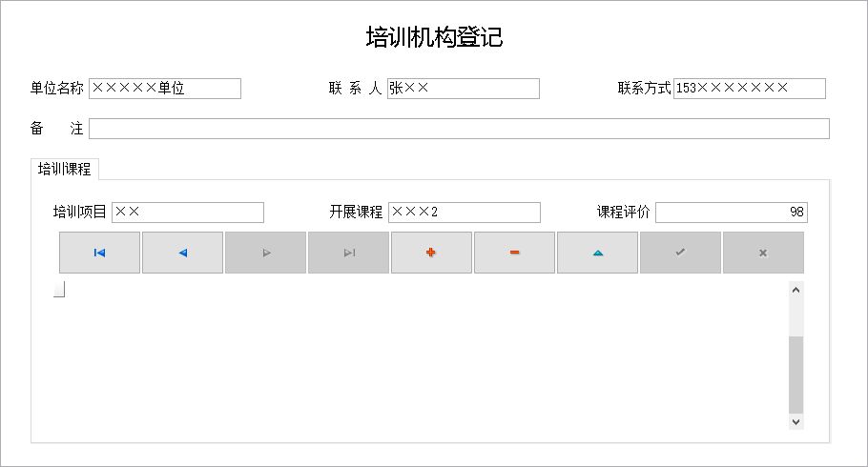Image resolution: width=868 pixels, height=467 pixels.
Task: Click the 课程评价 field showing 98
Action: [732, 213]
